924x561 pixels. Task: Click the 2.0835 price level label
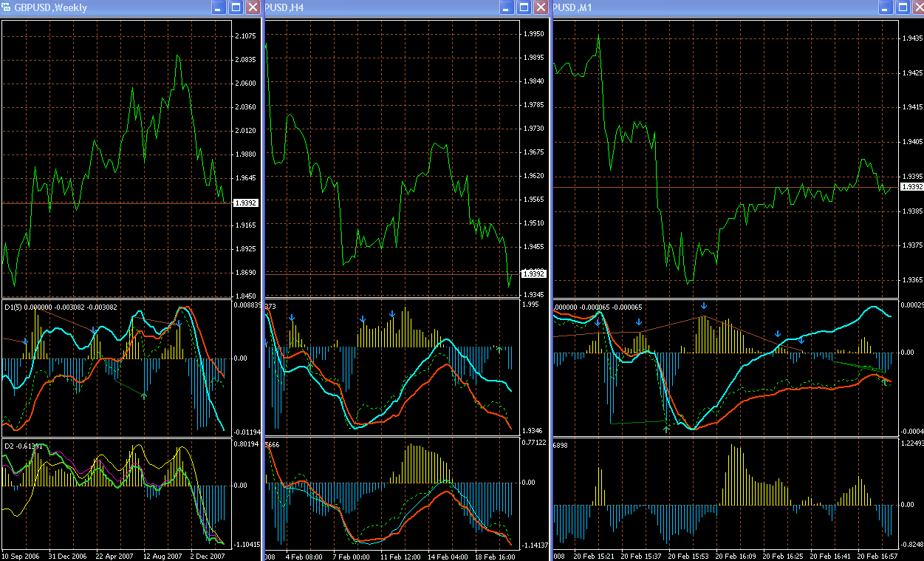point(244,59)
